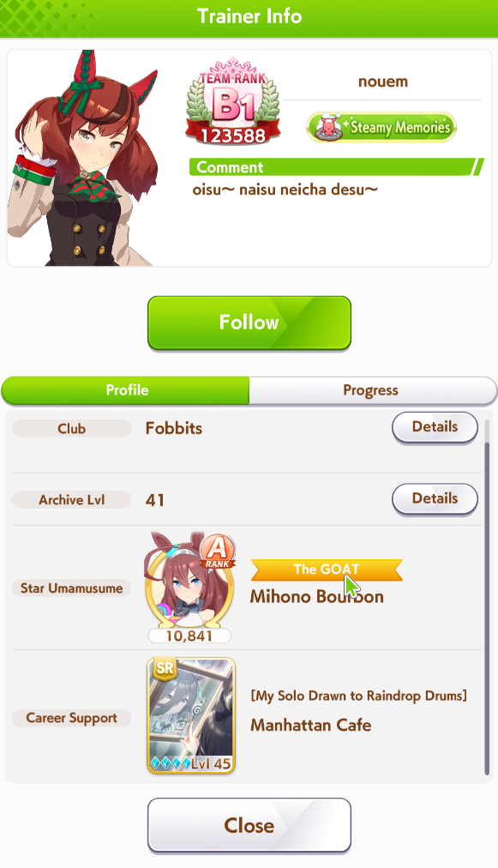Open Archive Lvl Details
This screenshot has width=498, height=868.
coord(435,499)
